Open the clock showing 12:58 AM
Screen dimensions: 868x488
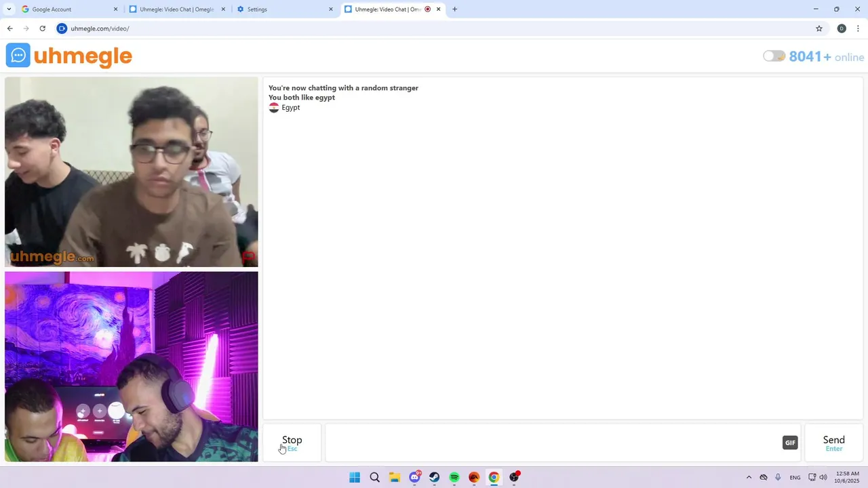[x=848, y=477]
